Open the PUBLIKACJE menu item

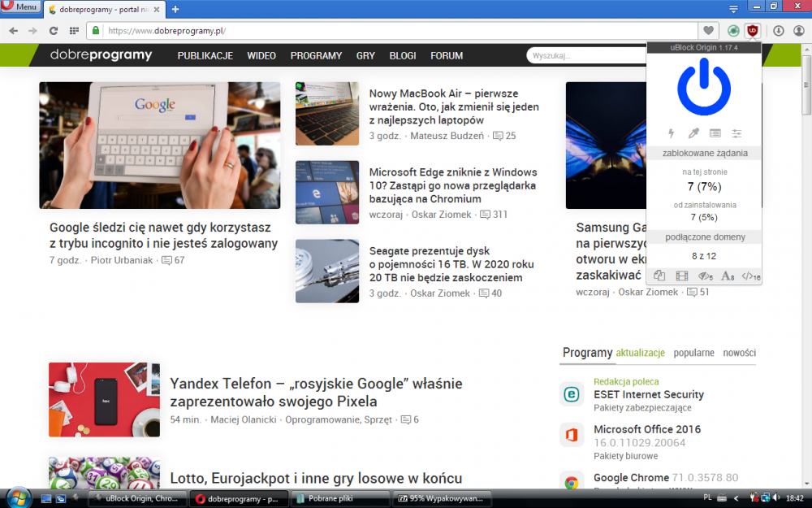[205, 55]
